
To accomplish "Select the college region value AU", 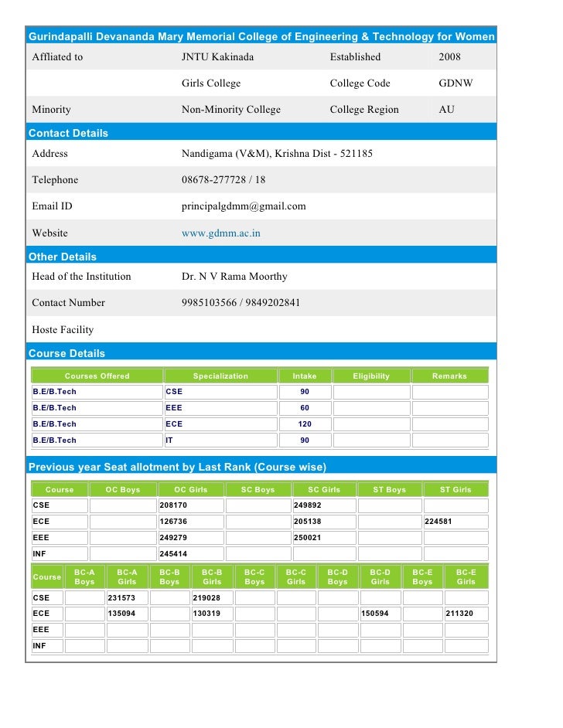I will coord(446,110).
